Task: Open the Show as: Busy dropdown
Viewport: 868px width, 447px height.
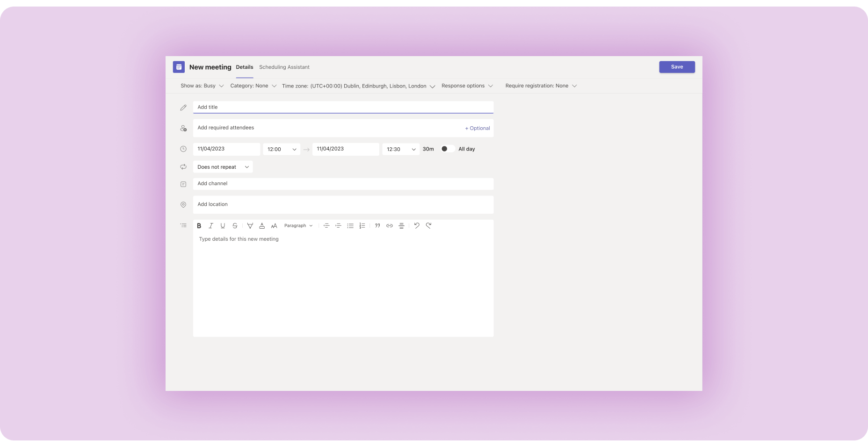Action: (202, 86)
